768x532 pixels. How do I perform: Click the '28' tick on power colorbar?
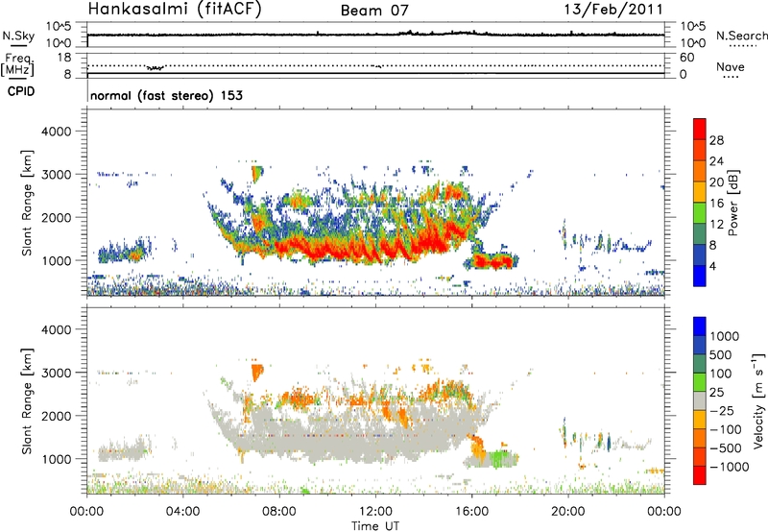716,140
